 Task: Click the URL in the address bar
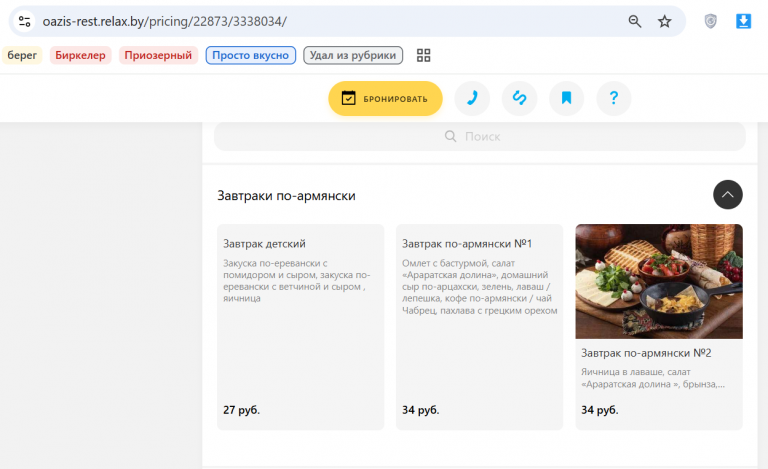[x=165, y=22]
